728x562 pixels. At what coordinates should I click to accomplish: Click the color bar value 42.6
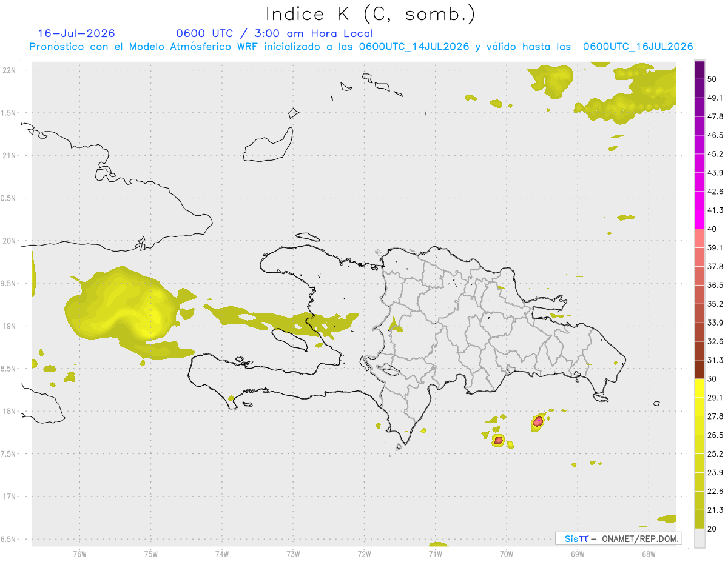[x=715, y=192]
